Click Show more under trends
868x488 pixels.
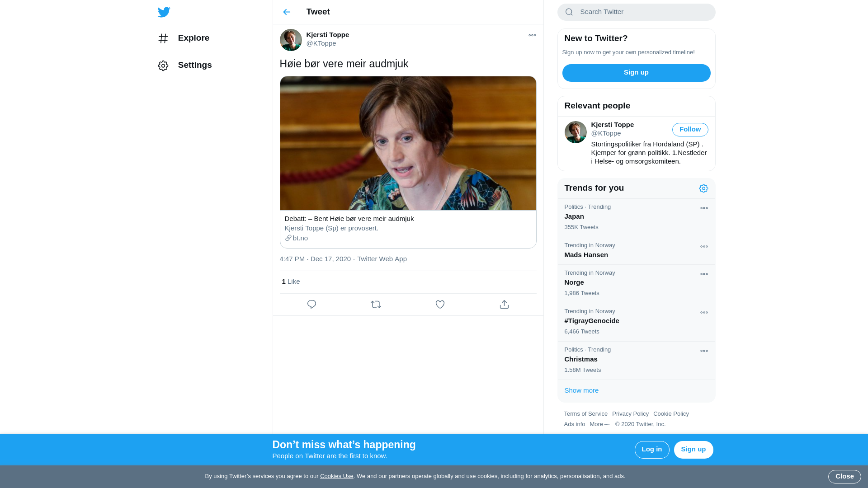581,390
